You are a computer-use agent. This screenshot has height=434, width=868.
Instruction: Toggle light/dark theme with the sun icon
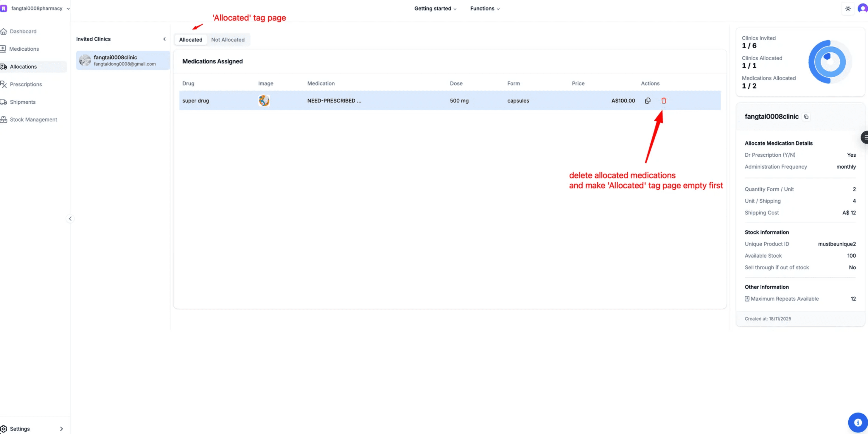pos(848,8)
